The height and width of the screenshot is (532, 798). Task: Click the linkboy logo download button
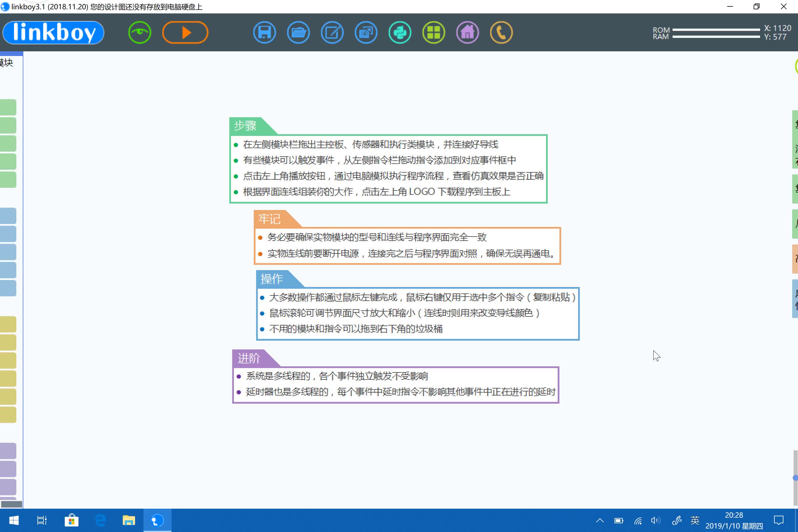pyautogui.click(x=53, y=33)
